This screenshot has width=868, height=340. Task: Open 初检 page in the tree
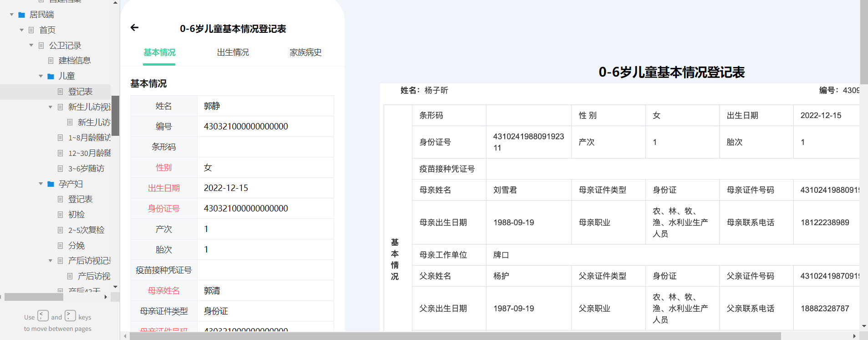[x=76, y=215]
